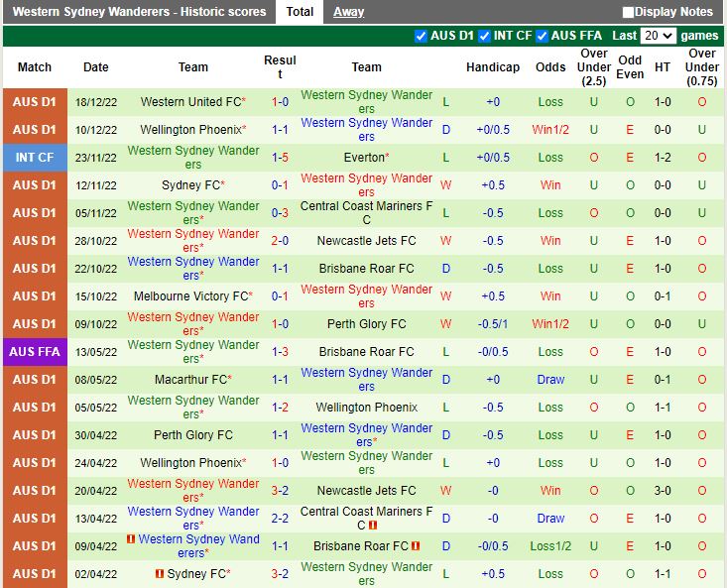Image resolution: width=727 pixels, height=588 pixels.
Task: Switch to the Total tab
Action: [300, 12]
